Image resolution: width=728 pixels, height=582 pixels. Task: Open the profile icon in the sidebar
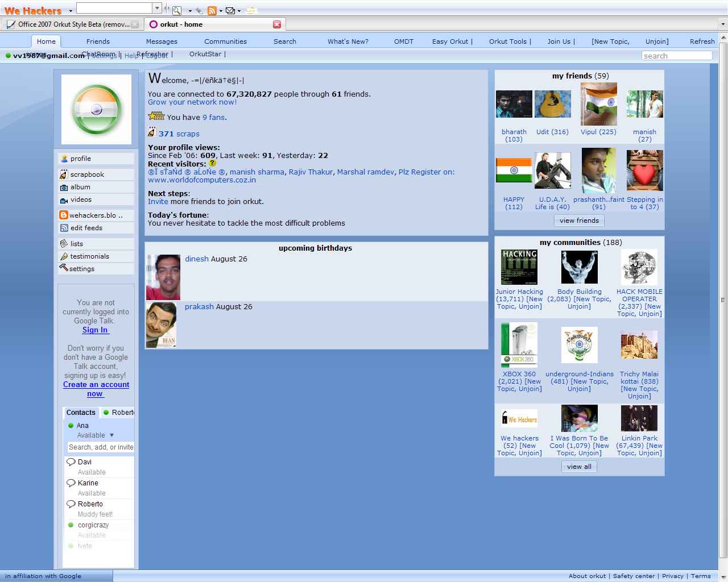coord(64,158)
